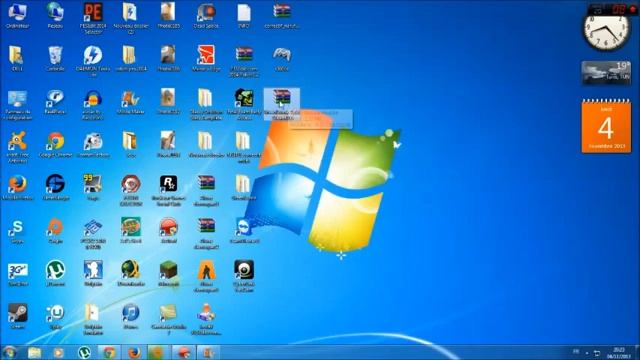Switch to Firefox in the taskbar

click(x=134, y=352)
